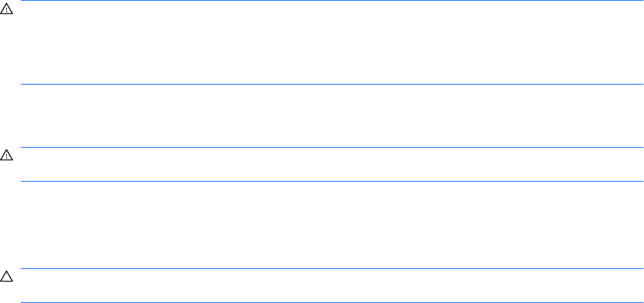This screenshot has width=644, height=303.
Task: Click the blue rule closing the first warning box
Action: 331,85
